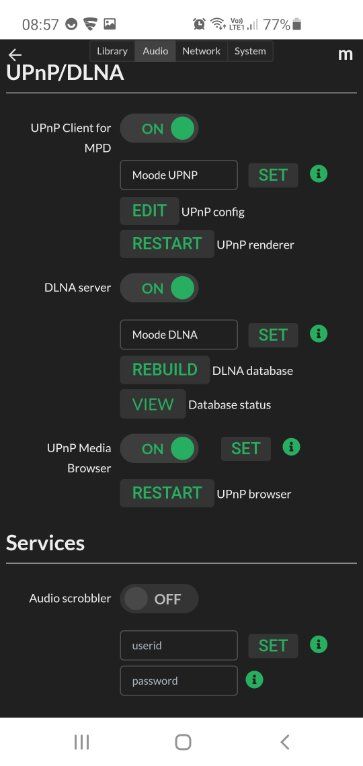Show info for DLNA server name

click(x=319, y=334)
